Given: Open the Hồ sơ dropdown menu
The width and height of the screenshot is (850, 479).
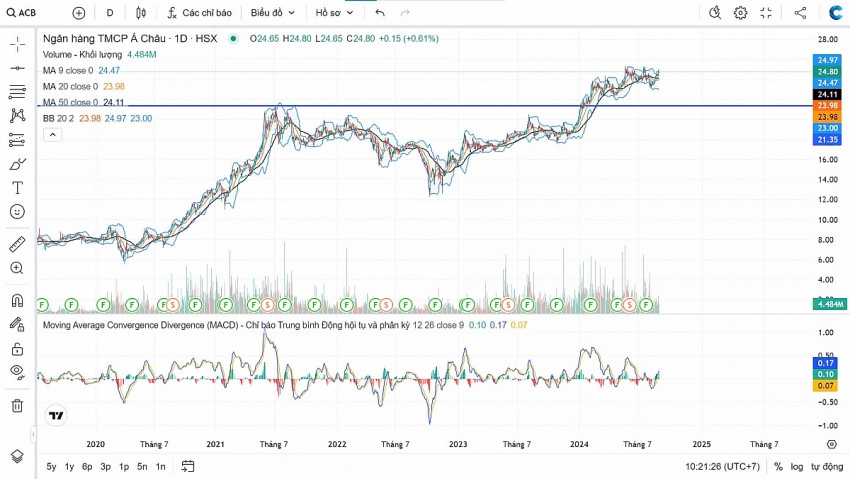Looking at the screenshot, I should point(334,13).
